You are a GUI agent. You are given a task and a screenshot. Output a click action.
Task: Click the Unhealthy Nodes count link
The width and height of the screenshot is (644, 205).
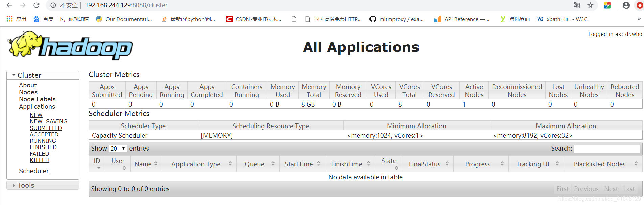576,104
